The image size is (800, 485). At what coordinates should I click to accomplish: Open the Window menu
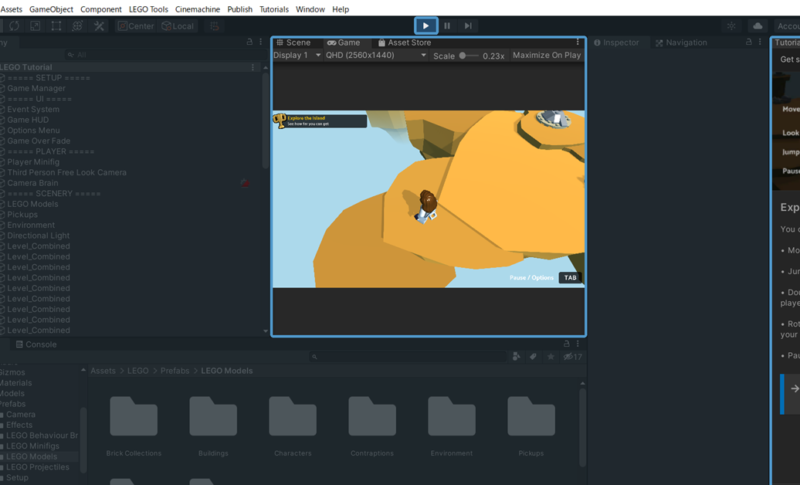coord(310,9)
